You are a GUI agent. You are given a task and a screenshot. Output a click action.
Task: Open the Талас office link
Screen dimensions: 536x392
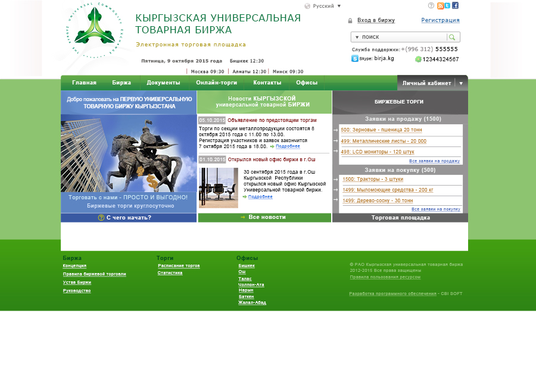pyautogui.click(x=245, y=278)
